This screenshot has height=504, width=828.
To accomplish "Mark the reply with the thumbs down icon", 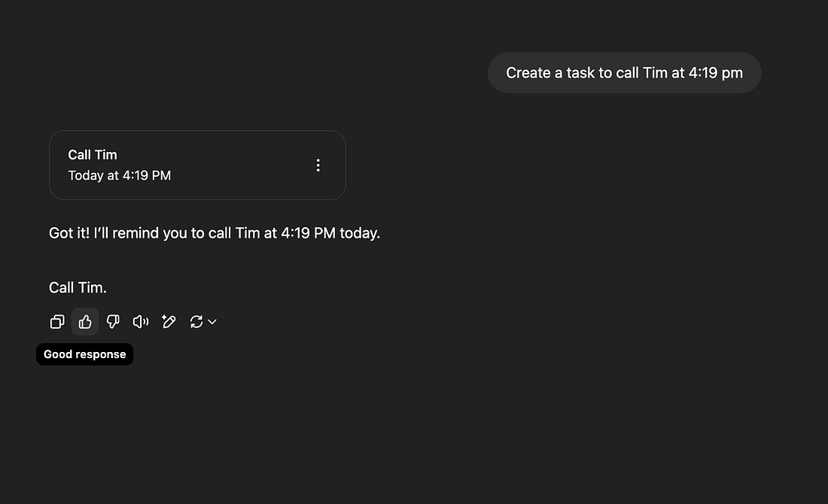I will pos(113,322).
